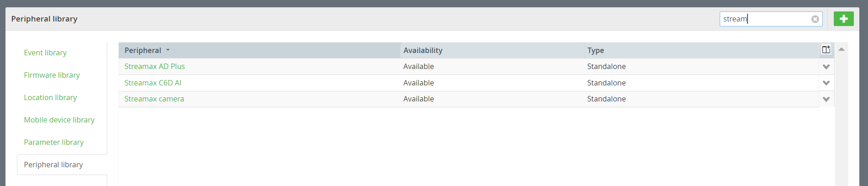Image resolution: width=868 pixels, height=186 pixels.
Task: Switch to the Location library tab
Action: (50, 97)
